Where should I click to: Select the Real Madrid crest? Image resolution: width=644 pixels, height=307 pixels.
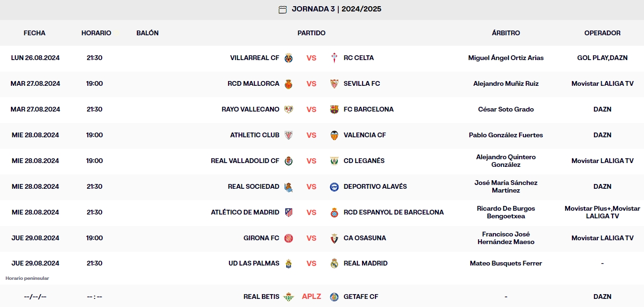334,263
